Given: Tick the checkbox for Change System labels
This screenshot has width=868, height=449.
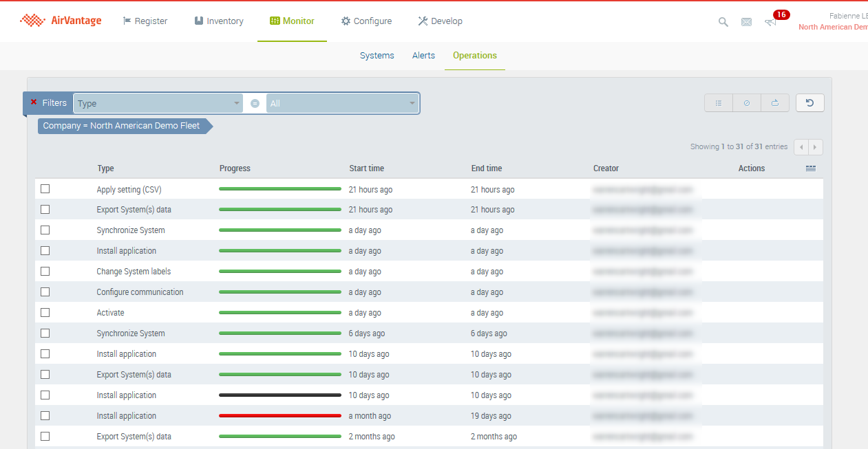Looking at the screenshot, I should click(x=45, y=272).
